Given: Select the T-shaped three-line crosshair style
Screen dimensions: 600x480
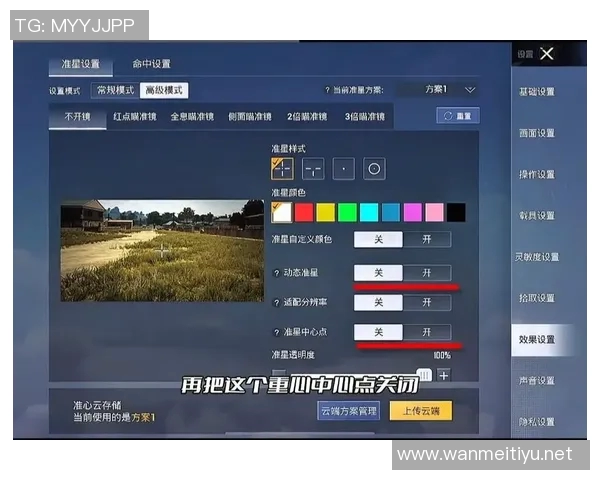Looking at the screenshot, I should [x=313, y=168].
